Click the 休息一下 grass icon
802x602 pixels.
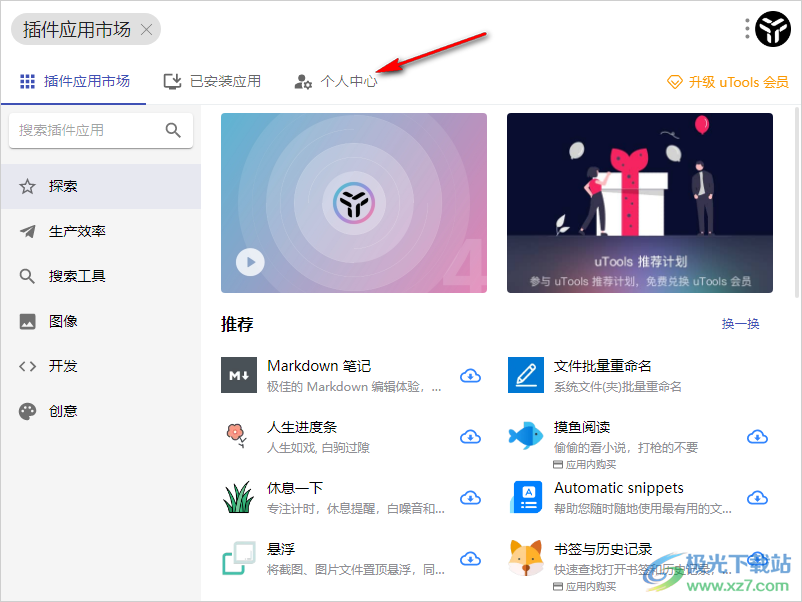tap(239, 497)
